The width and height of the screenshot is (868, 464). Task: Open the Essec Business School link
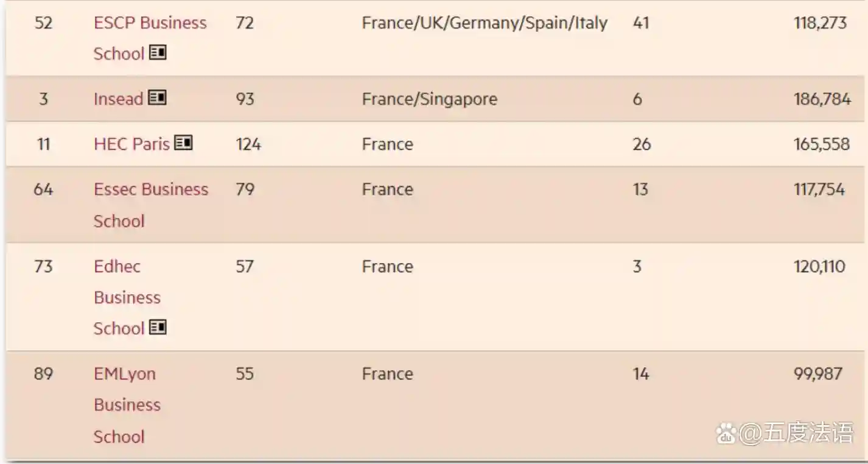coord(150,205)
